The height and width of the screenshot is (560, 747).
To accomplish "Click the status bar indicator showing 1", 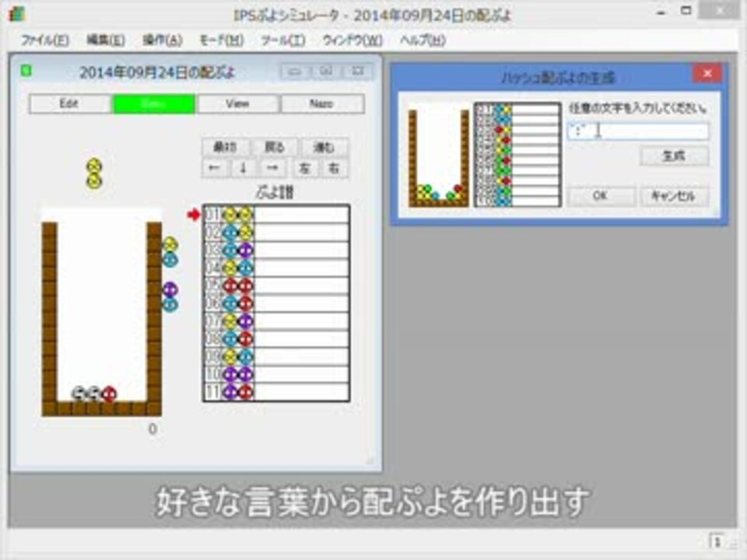I will pos(717,541).
